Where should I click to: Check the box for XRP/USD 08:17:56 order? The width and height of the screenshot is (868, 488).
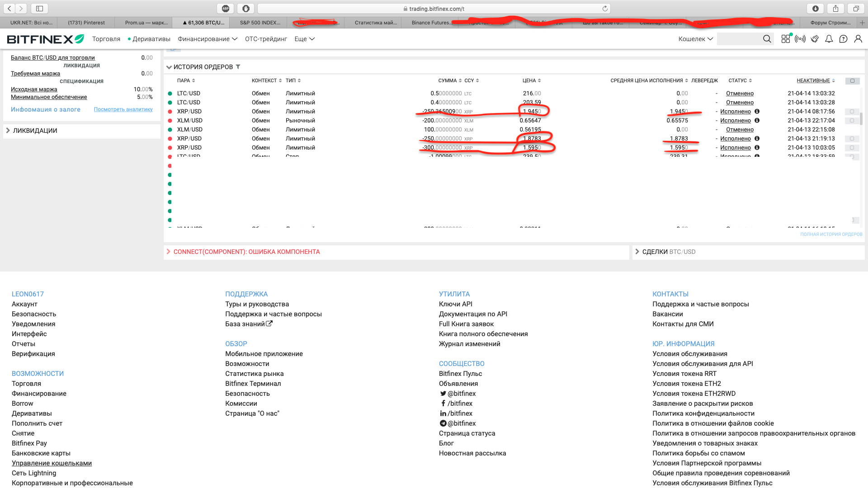point(852,112)
